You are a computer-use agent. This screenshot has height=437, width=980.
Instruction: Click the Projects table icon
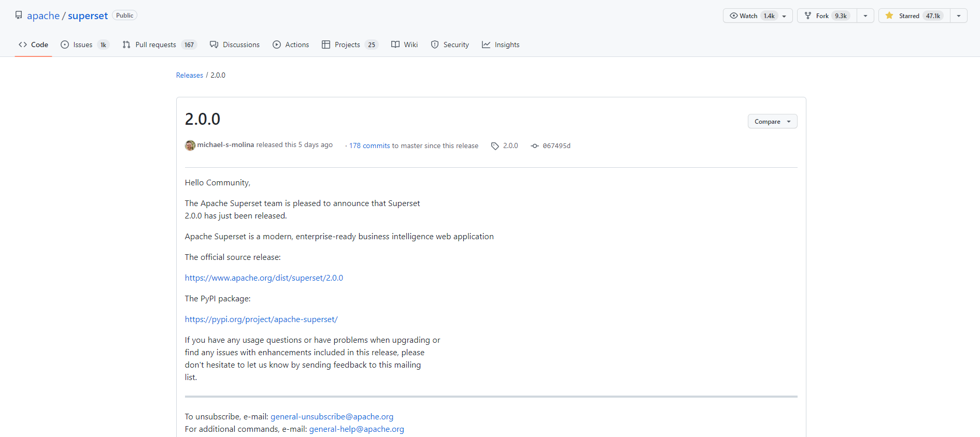pyautogui.click(x=326, y=45)
